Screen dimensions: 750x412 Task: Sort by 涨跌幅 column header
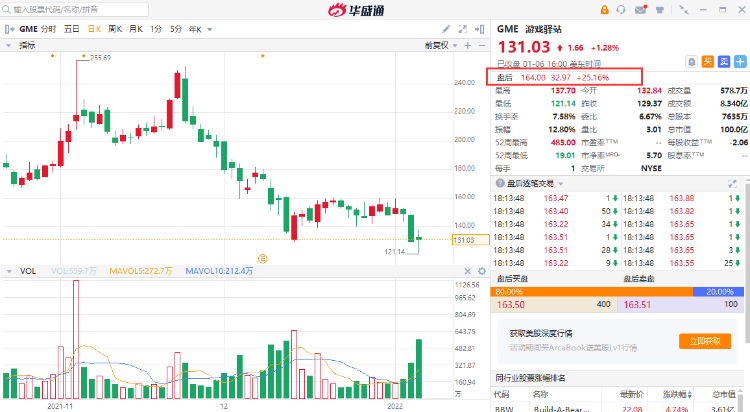click(677, 394)
